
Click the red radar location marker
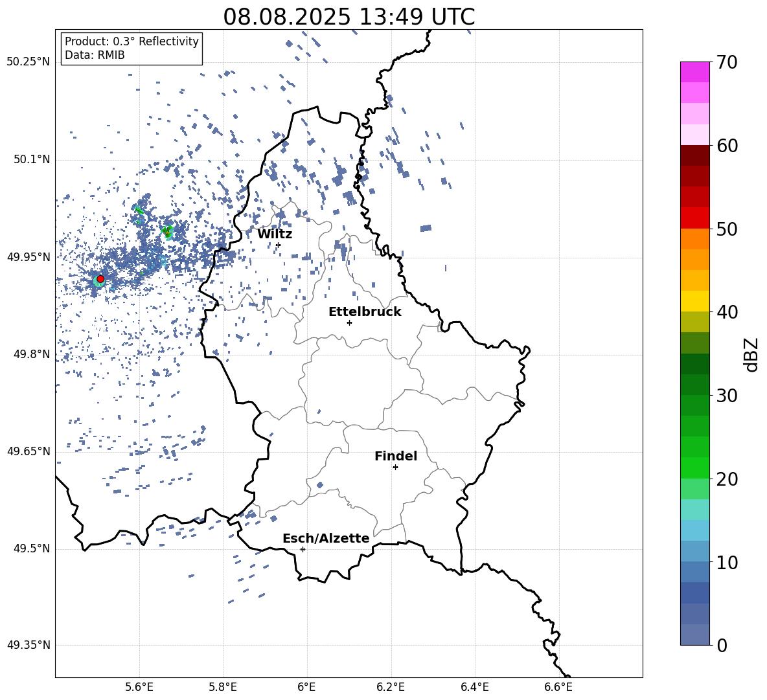point(100,278)
